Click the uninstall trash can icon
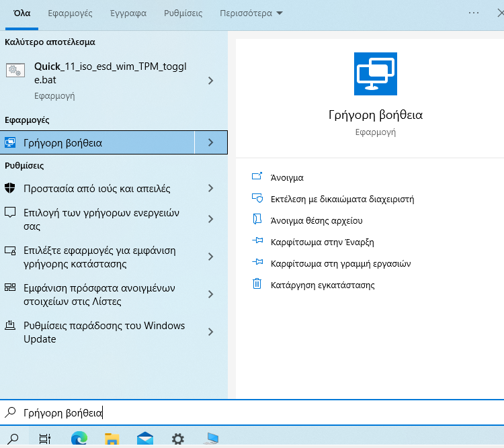Viewport: 504px width, 448px height. (x=257, y=283)
